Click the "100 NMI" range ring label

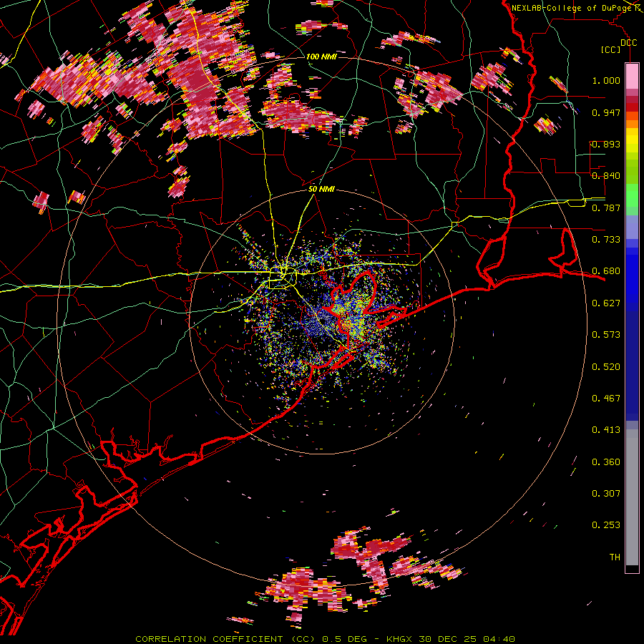point(321,57)
